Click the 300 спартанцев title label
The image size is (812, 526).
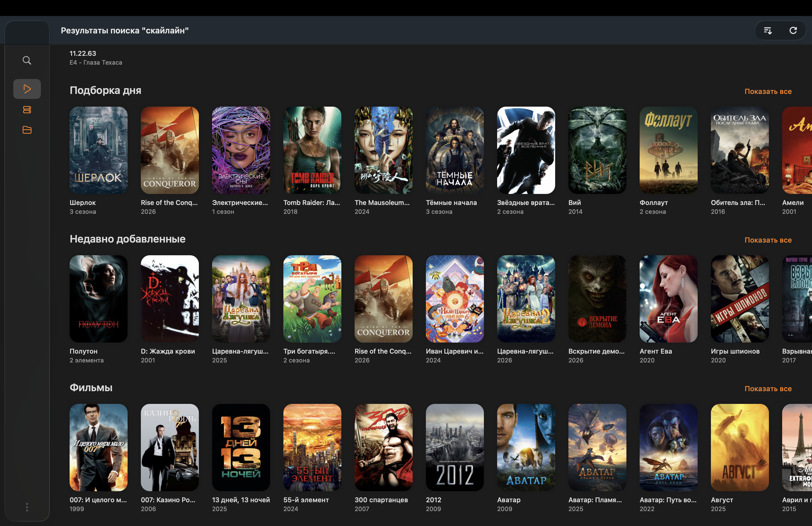tap(381, 500)
